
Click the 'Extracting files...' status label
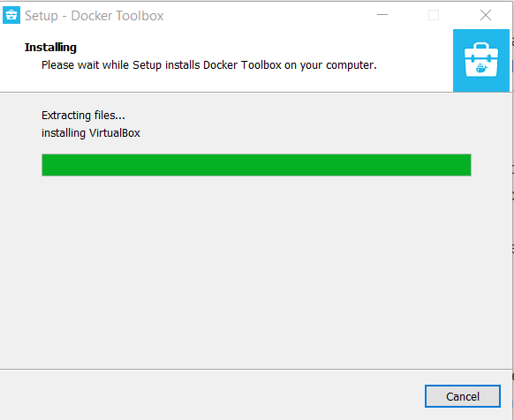83,116
